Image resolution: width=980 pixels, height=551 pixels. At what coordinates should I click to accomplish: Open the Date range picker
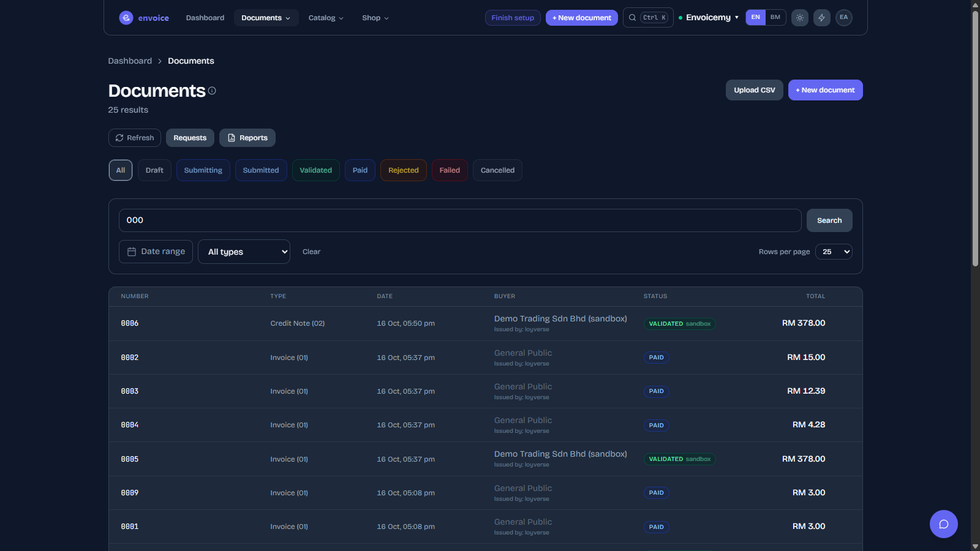click(156, 252)
